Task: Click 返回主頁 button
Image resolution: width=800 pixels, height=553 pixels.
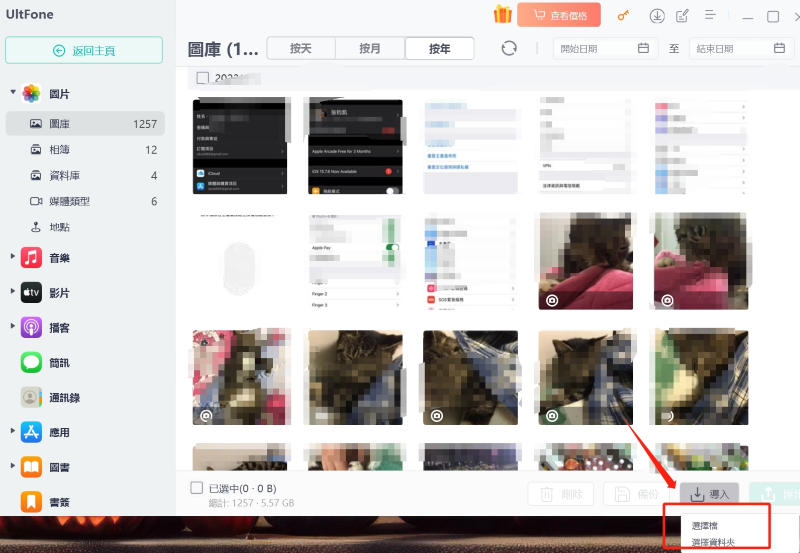Action: 84,51
